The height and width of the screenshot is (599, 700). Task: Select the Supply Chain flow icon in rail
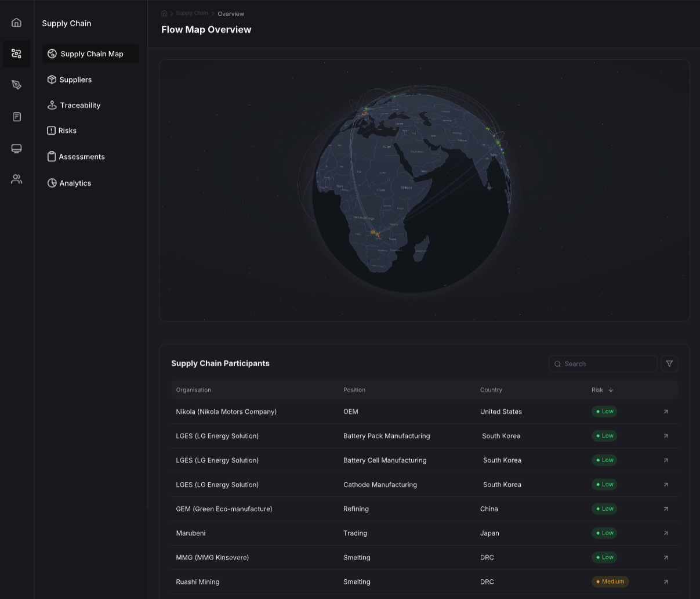point(16,53)
